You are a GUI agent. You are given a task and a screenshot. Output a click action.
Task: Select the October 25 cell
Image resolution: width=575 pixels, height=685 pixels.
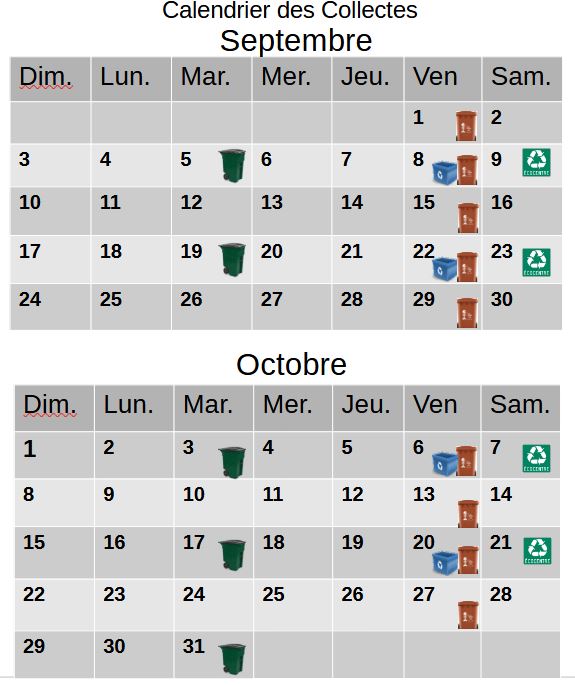[x=292, y=605]
